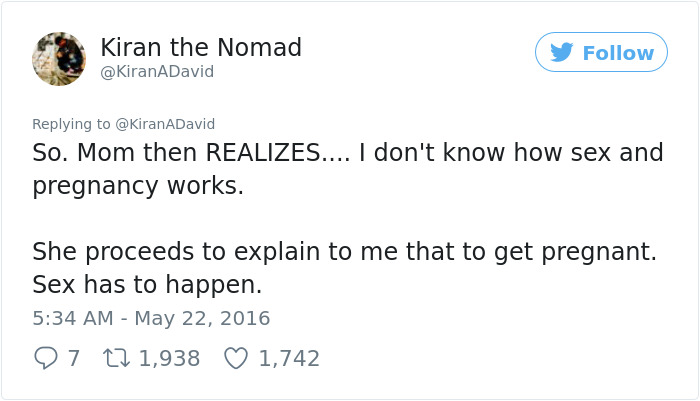Click the "She proceeds to explain" text line
Image resolution: width=700 pixels, height=401 pixels.
coord(344,251)
